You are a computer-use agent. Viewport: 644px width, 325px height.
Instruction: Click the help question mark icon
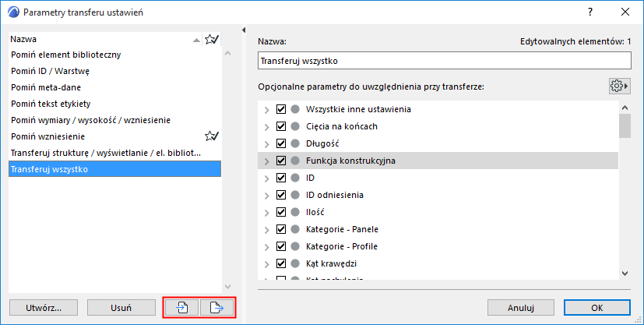(x=591, y=12)
